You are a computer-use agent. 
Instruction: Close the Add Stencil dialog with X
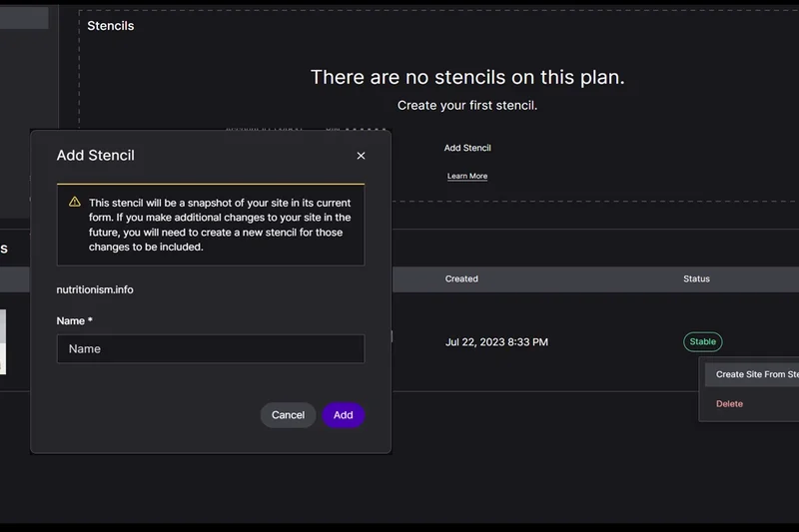[x=361, y=156]
